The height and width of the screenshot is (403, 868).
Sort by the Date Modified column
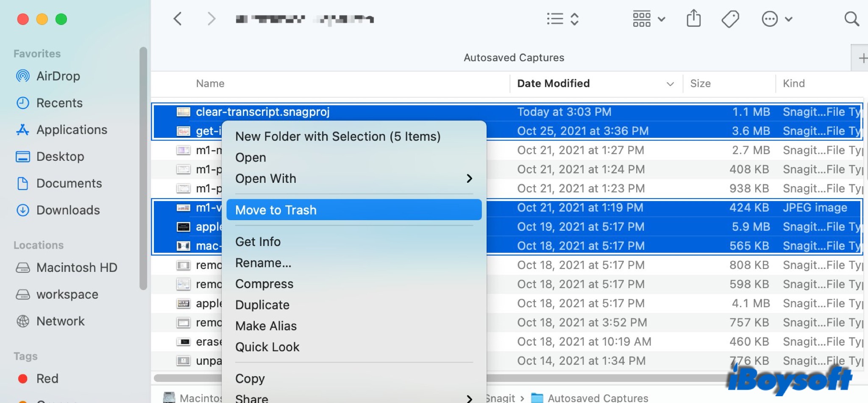pyautogui.click(x=553, y=84)
